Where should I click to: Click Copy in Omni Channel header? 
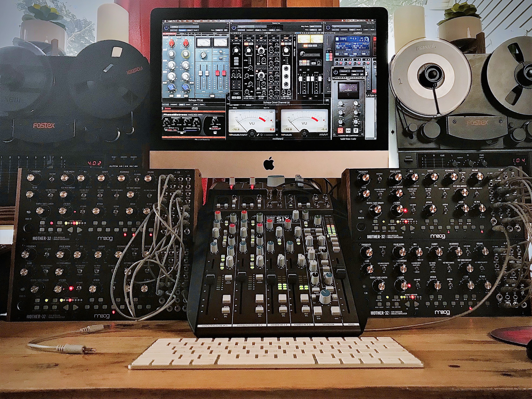(x=258, y=30)
